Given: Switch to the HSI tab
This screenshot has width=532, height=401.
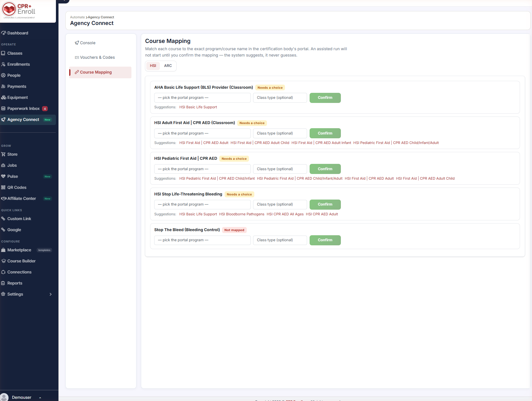Looking at the screenshot, I should 153,66.
